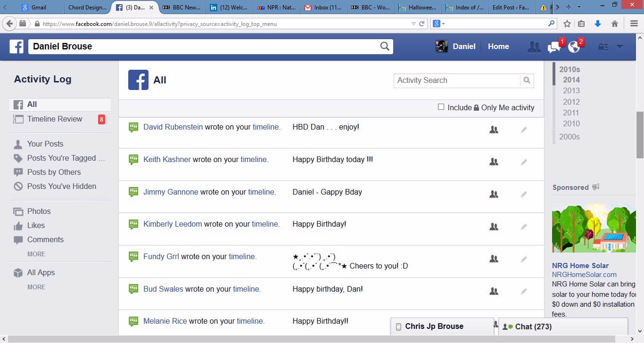Image resolution: width=644 pixels, height=343 pixels.
Task: Click the Kimberly Leedom name link
Action: pos(173,224)
